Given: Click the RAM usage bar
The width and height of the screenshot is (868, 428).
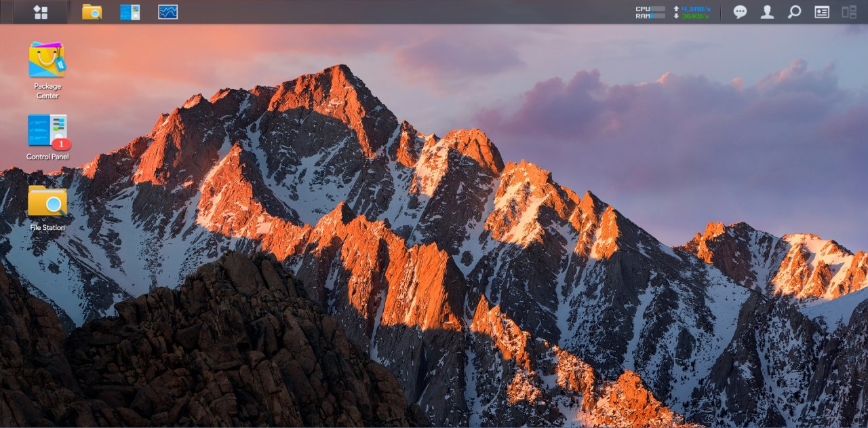Looking at the screenshot, I should 657,16.
